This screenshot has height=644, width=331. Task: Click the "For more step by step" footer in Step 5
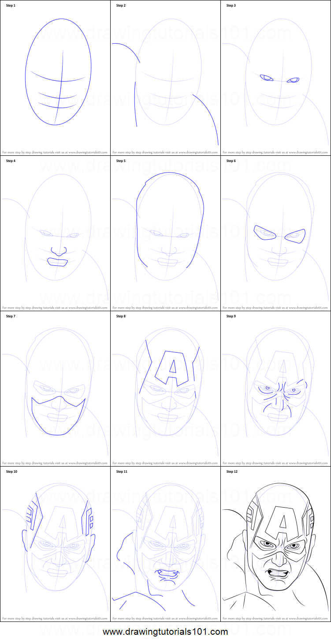(x=165, y=308)
